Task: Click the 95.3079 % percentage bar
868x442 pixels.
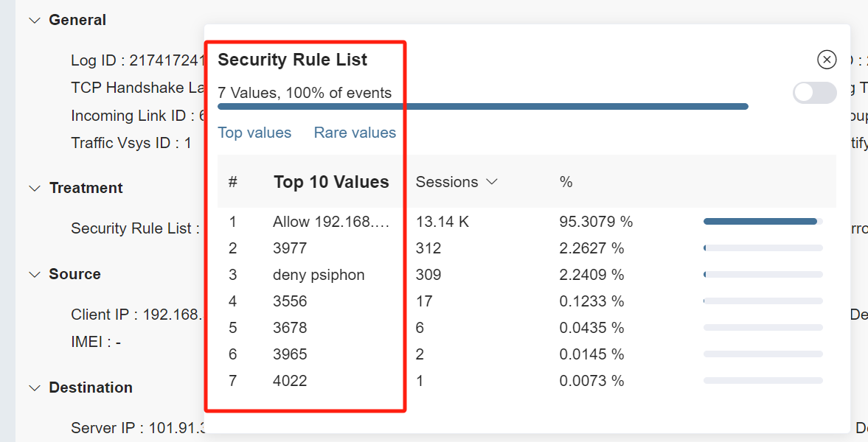Action: pos(763,222)
